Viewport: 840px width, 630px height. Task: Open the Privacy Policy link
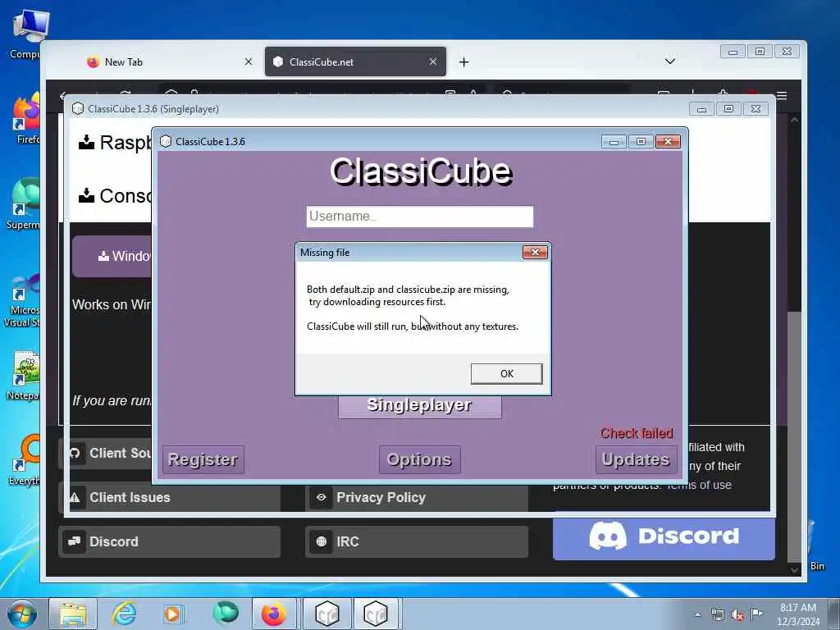tap(416, 497)
